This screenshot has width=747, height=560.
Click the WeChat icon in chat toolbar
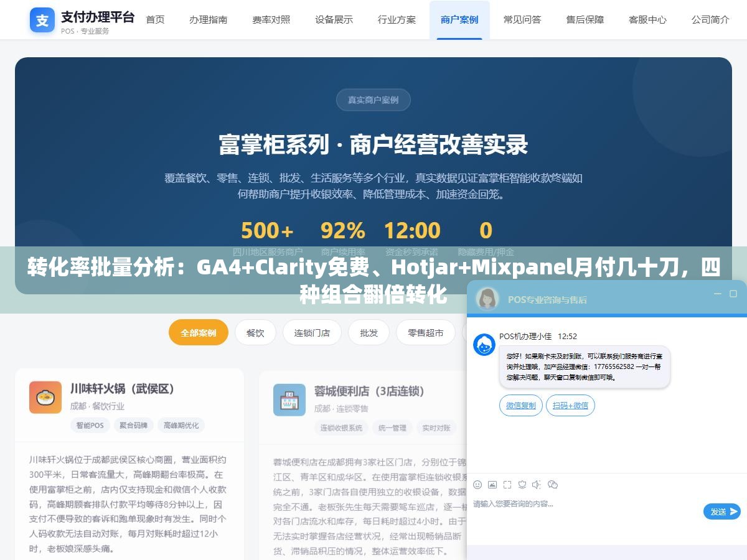[x=553, y=485]
